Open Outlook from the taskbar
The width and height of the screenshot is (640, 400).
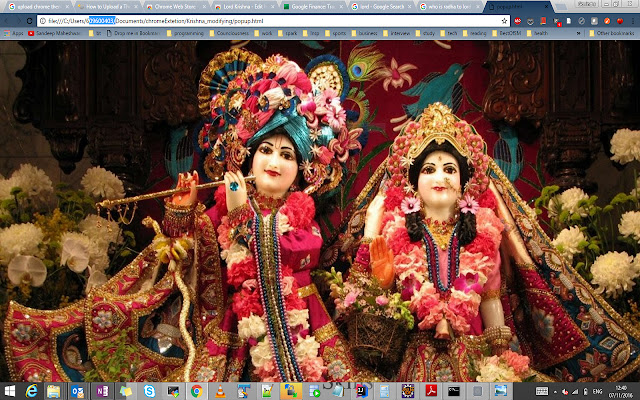pos(77,391)
